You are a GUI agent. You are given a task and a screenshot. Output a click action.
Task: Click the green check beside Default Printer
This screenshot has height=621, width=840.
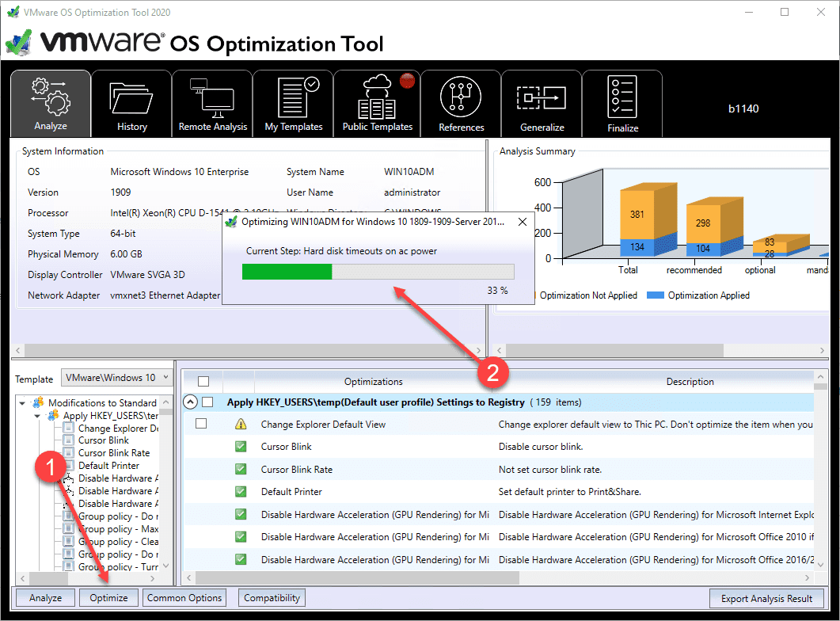(241, 491)
